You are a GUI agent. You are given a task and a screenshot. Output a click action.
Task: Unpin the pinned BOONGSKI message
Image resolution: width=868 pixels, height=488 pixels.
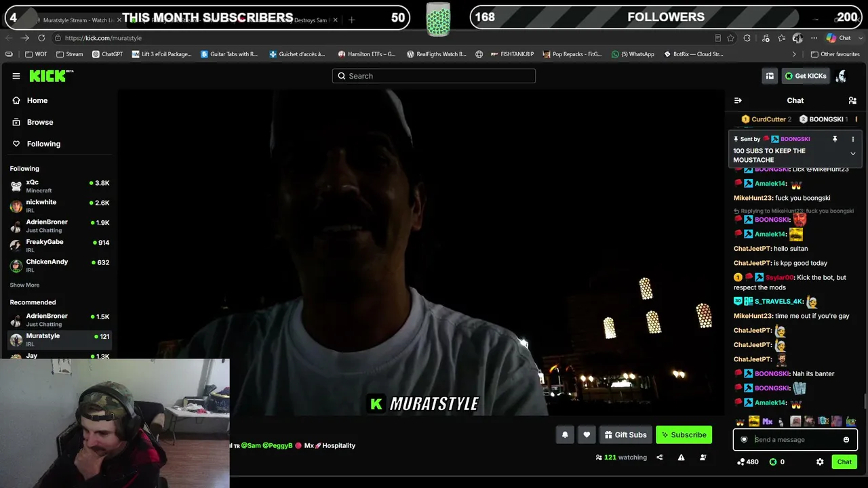(835, 139)
